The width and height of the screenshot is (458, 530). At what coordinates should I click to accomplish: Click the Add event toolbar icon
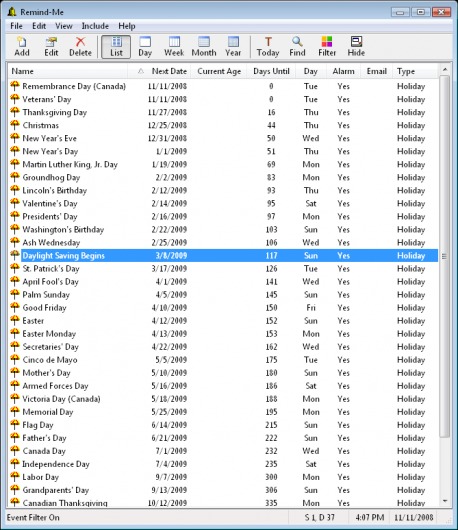pyautogui.click(x=22, y=47)
